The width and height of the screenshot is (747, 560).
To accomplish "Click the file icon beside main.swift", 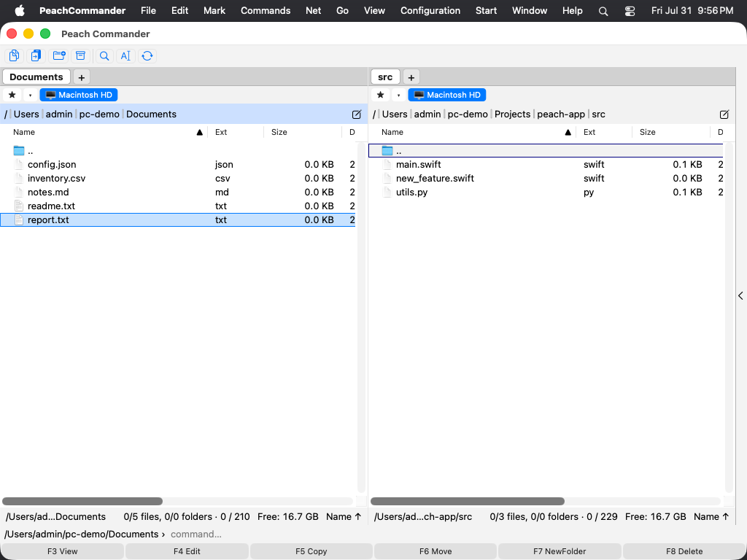I will tap(387, 164).
